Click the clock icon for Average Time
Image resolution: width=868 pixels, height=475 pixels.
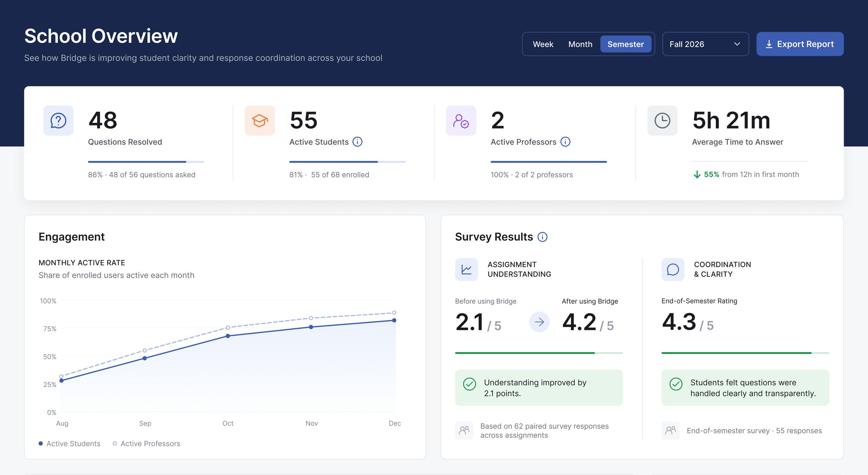(662, 121)
